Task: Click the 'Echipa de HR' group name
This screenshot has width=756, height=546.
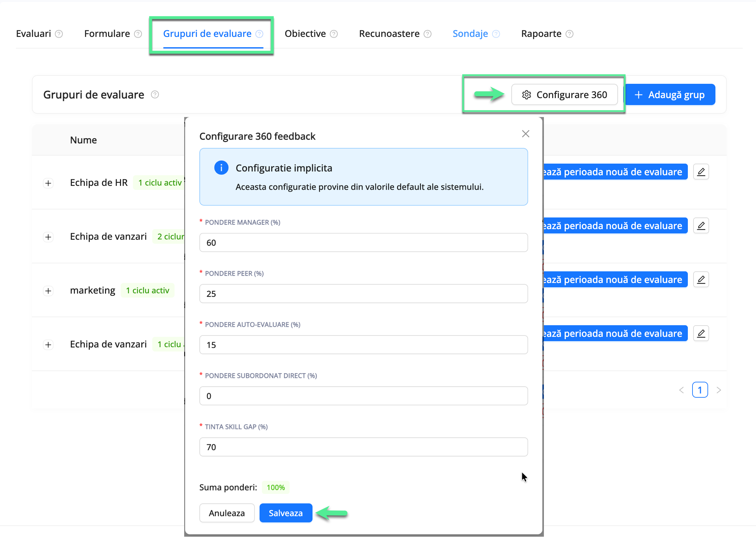Action: (99, 183)
